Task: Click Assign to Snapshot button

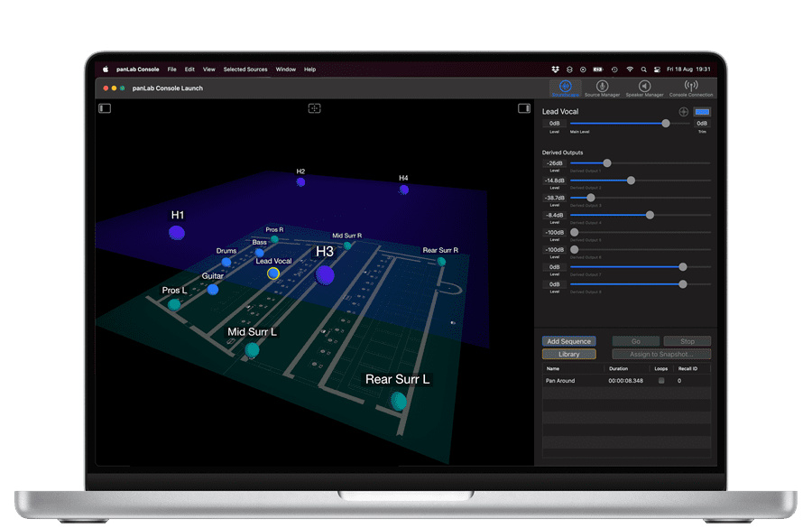Action: click(661, 354)
